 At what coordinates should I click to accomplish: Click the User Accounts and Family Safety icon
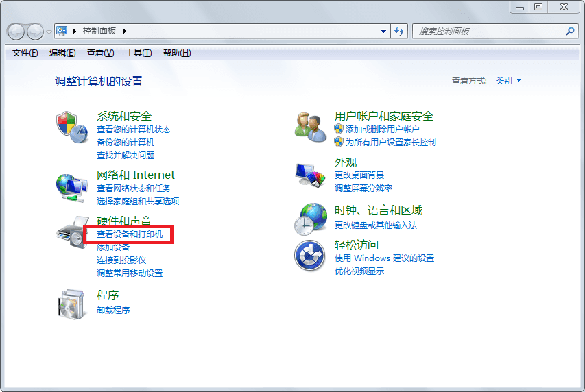(310, 127)
